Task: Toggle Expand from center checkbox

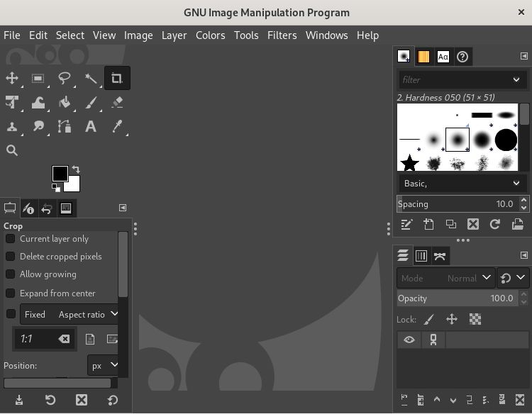Action: click(11, 293)
